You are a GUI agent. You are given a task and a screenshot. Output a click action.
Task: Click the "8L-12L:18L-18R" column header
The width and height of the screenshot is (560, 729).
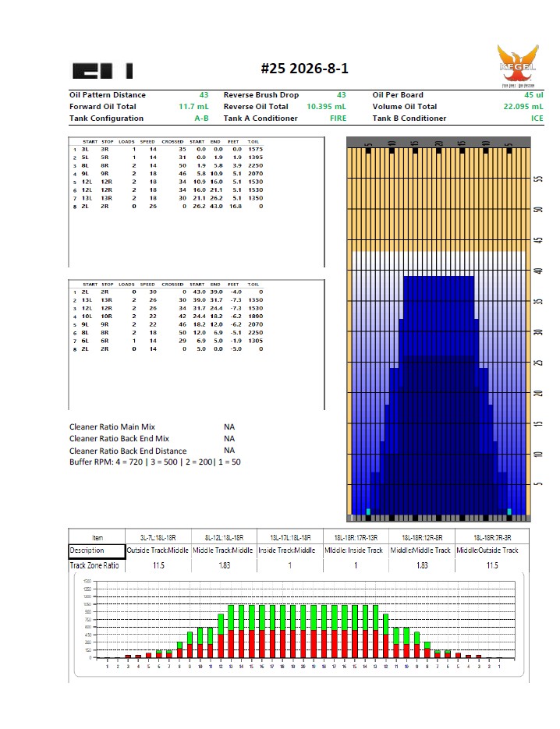tap(224, 538)
